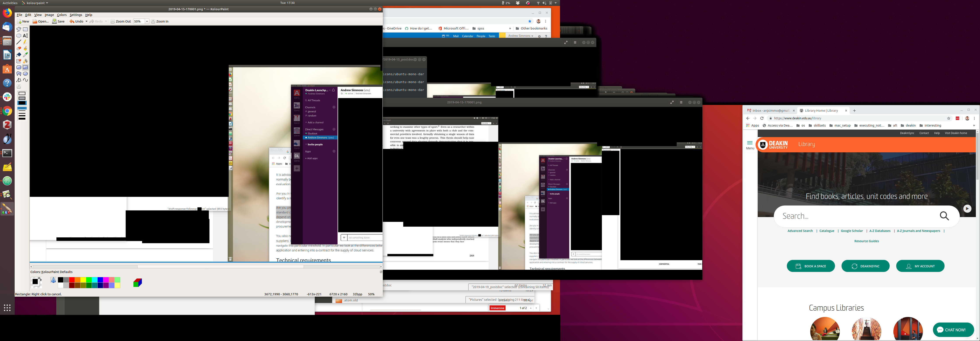The image size is (980, 341).
Task: Choose the Flood Fill bucket tool
Action: pyautogui.click(x=19, y=55)
